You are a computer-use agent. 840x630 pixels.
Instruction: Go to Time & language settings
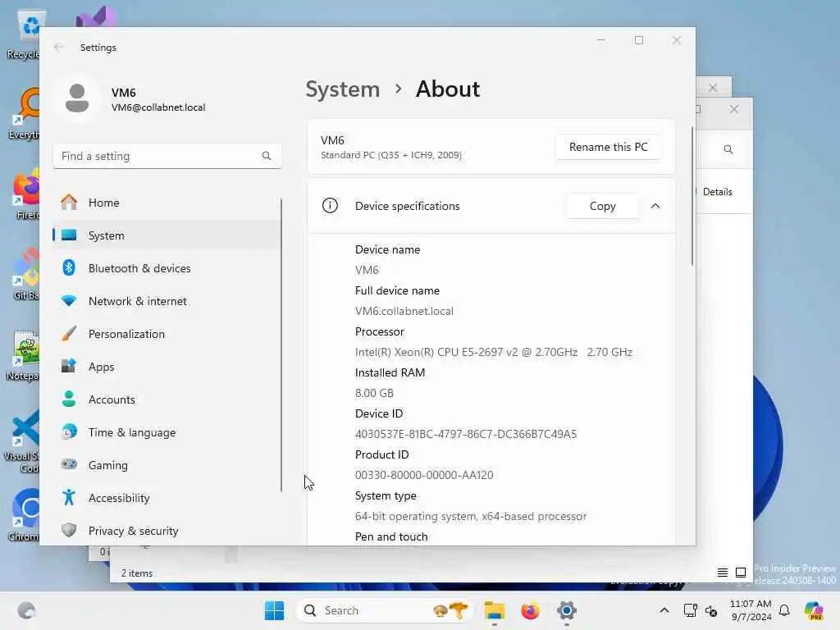point(166,431)
